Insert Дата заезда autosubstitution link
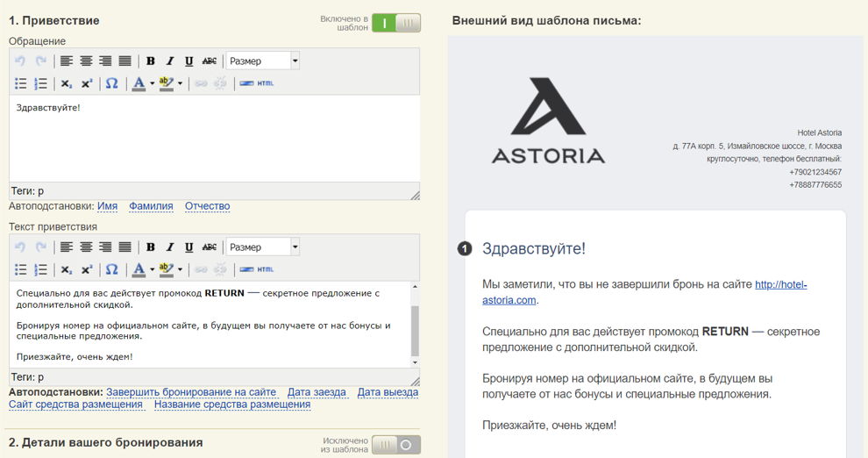 (x=317, y=392)
